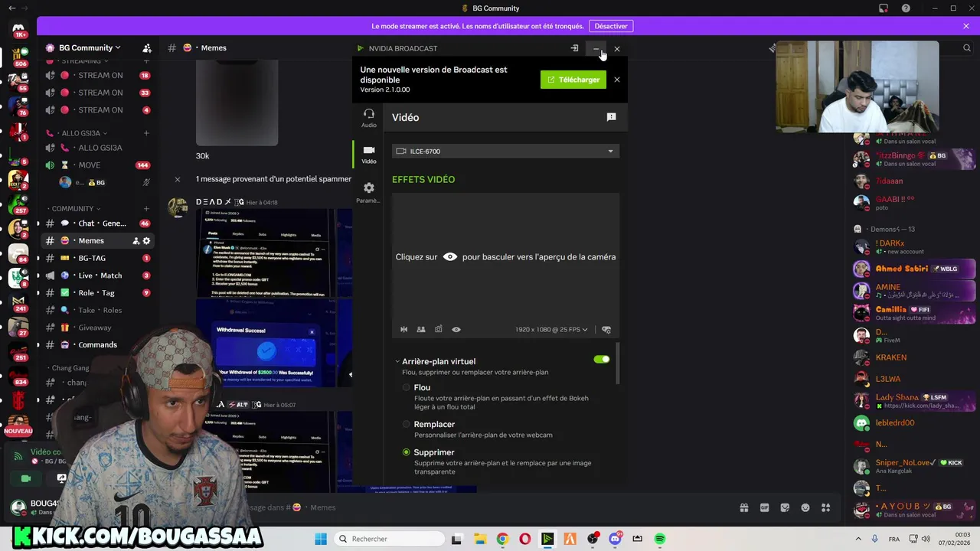Screen dimensions: 980x551
Task: Select the Remplacer radio option
Action: tap(407, 424)
